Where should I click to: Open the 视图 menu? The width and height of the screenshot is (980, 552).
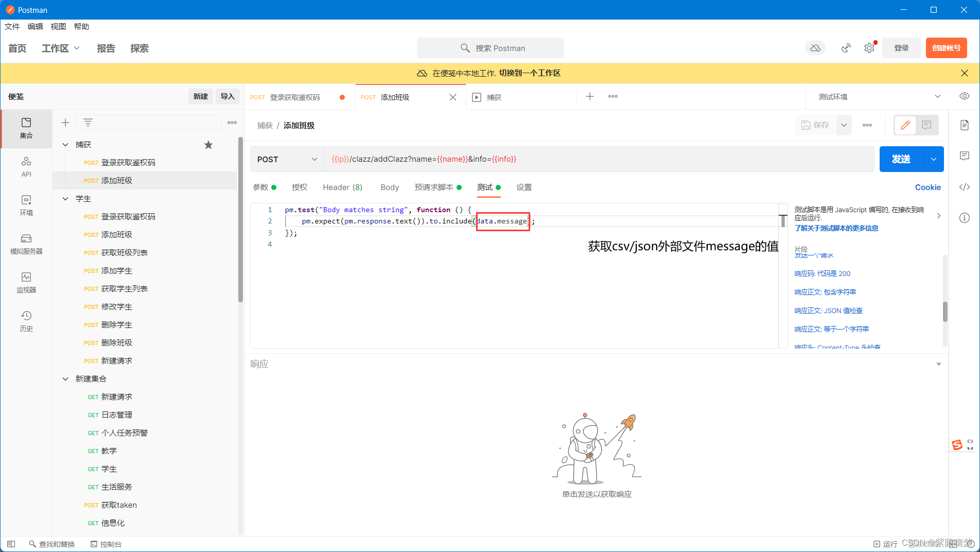point(58,26)
